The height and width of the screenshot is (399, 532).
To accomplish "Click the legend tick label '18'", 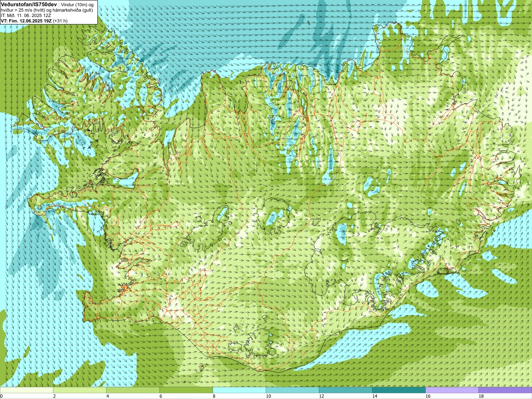I will pyautogui.click(x=481, y=396).
